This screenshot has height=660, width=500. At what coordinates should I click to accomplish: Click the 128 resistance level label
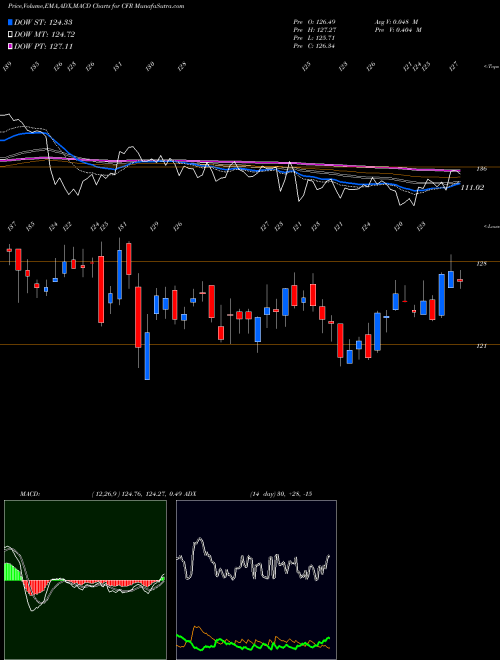click(481, 264)
